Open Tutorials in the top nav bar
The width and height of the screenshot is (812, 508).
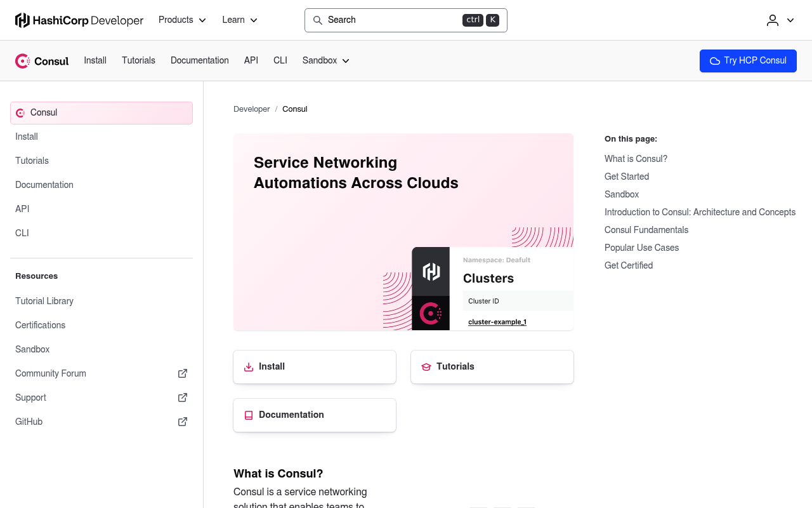138,61
